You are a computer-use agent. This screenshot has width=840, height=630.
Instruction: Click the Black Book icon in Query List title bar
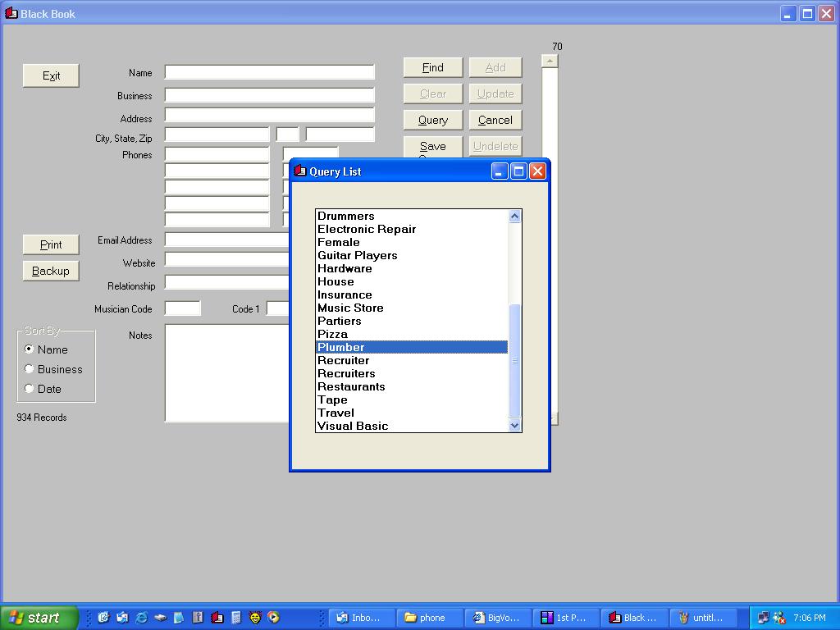click(300, 171)
